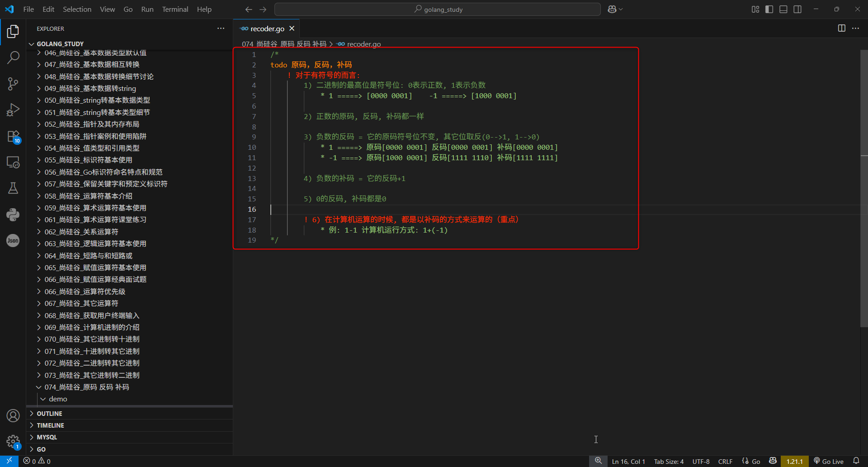The height and width of the screenshot is (467, 868).
Task: Open the Terminal menu
Action: tap(175, 9)
